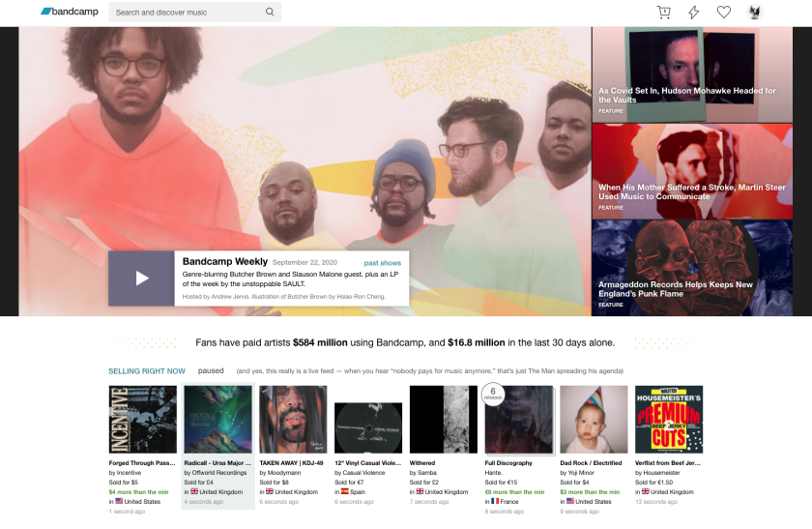Open the Incentive album cover thumbnail
The height and width of the screenshot is (529, 812).
tap(142, 419)
